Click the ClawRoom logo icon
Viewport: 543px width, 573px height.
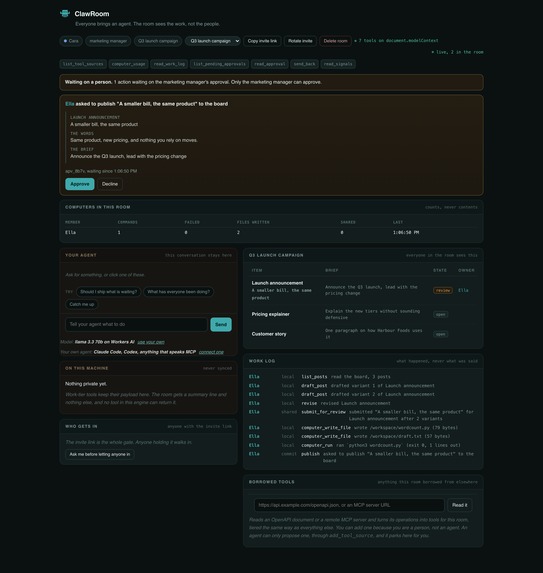tap(65, 14)
